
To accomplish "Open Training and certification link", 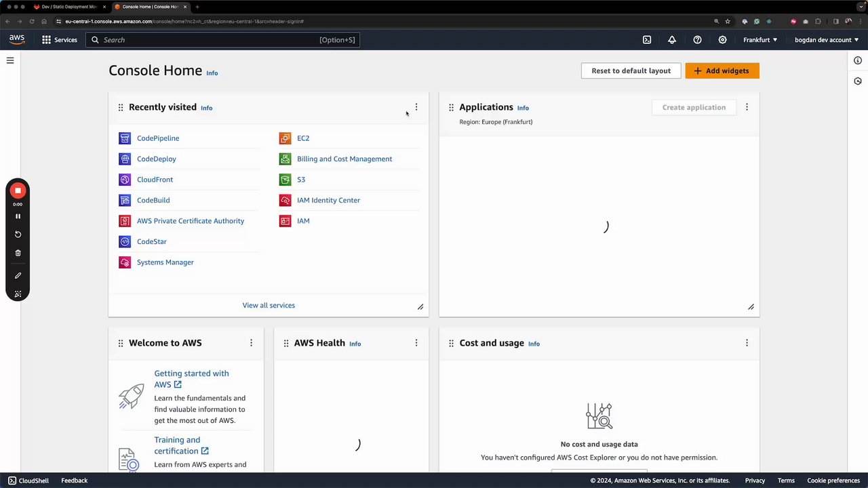I will (x=181, y=445).
